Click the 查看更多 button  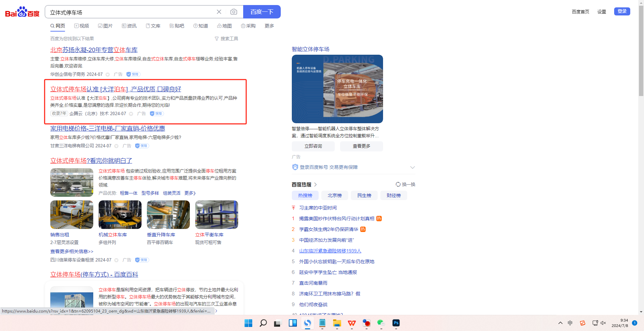coord(362,146)
